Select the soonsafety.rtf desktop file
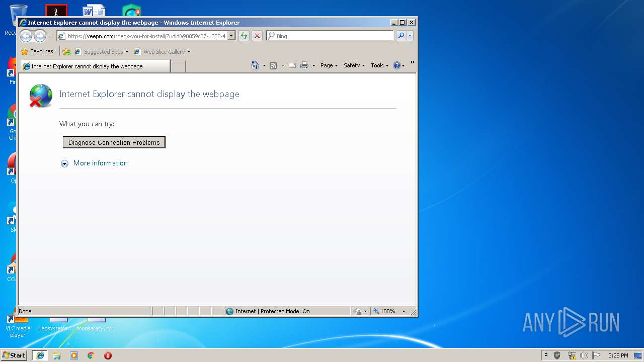 coord(94,324)
